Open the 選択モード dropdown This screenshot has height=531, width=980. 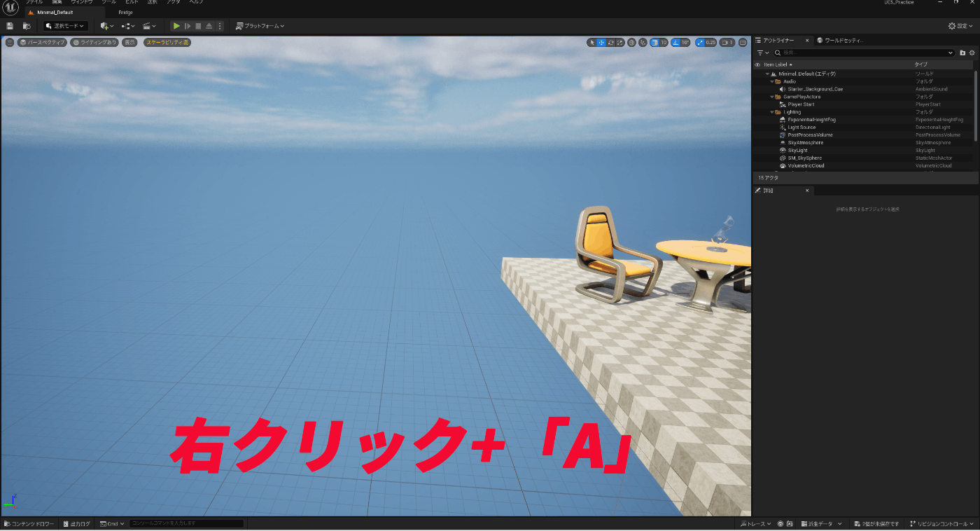66,26
